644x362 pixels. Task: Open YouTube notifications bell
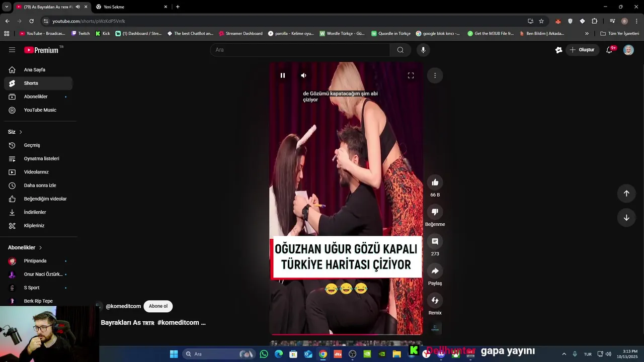click(609, 50)
